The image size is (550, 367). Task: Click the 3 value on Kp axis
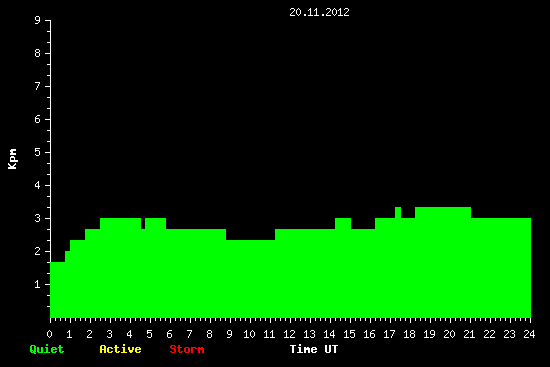[38, 218]
